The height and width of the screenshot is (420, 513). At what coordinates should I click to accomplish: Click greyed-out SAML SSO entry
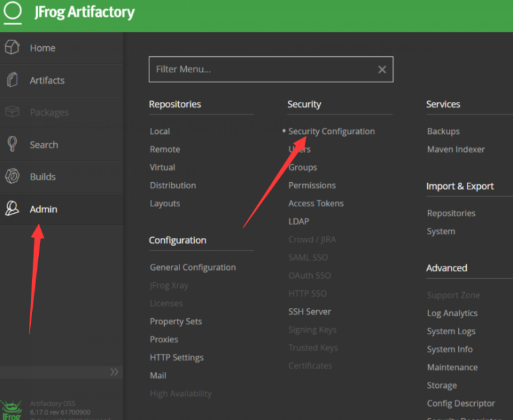point(308,257)
